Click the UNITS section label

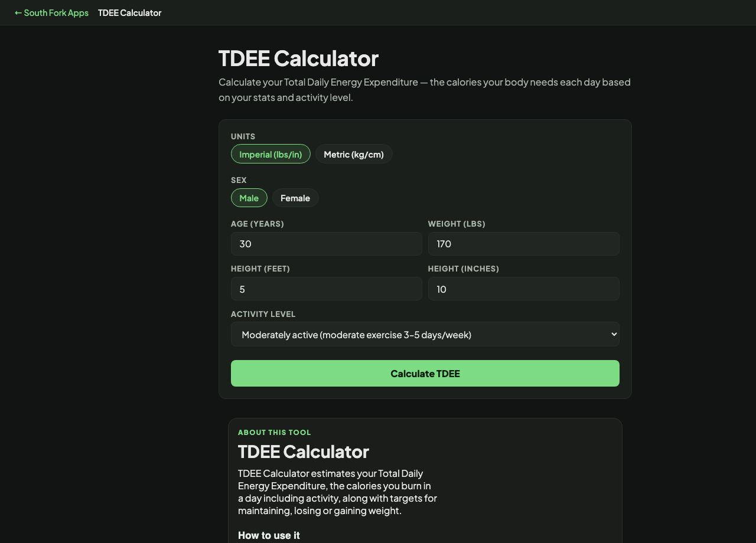pyautogui.click(x=243, y=136)
